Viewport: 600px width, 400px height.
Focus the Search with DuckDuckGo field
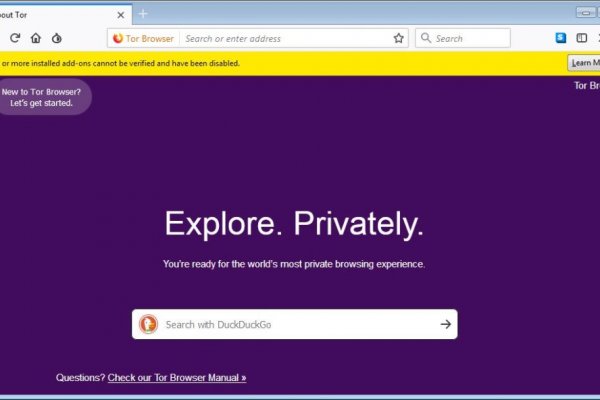pyautogui.click(x=295, y=324)
